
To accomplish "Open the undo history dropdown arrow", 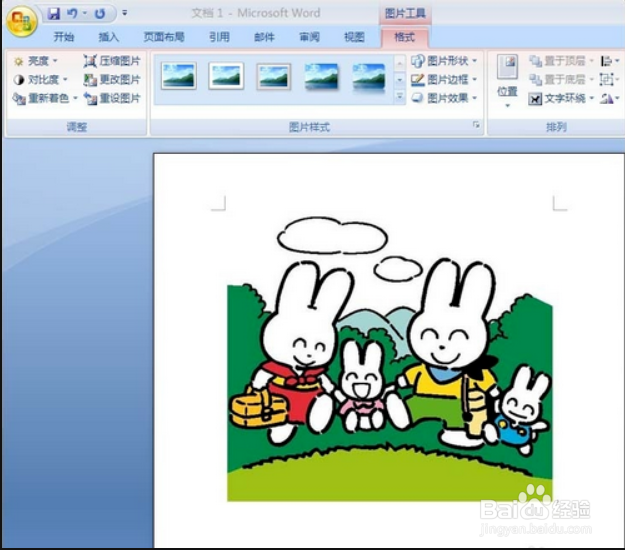I will (85, 14).
